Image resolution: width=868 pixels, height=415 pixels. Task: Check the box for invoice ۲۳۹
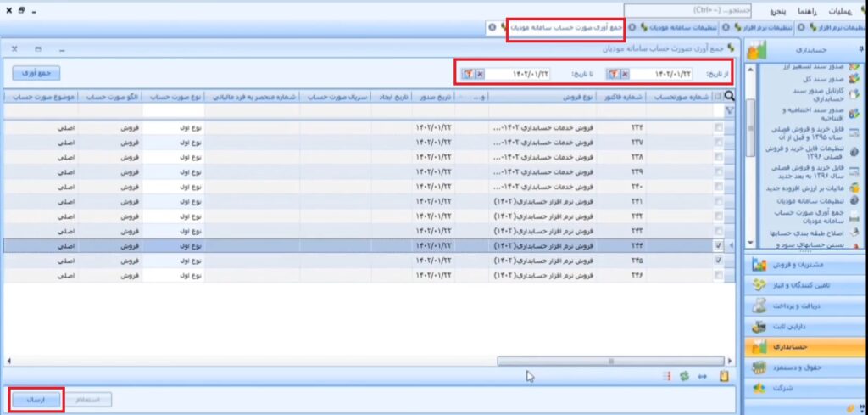[x=718, y=171]
